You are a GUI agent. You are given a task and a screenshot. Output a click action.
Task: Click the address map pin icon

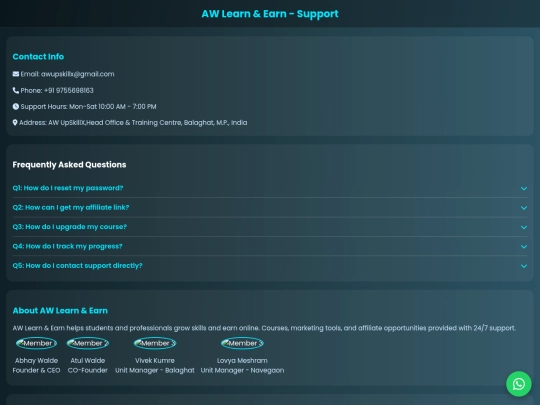pyautogui.click(x=15, y=123)
